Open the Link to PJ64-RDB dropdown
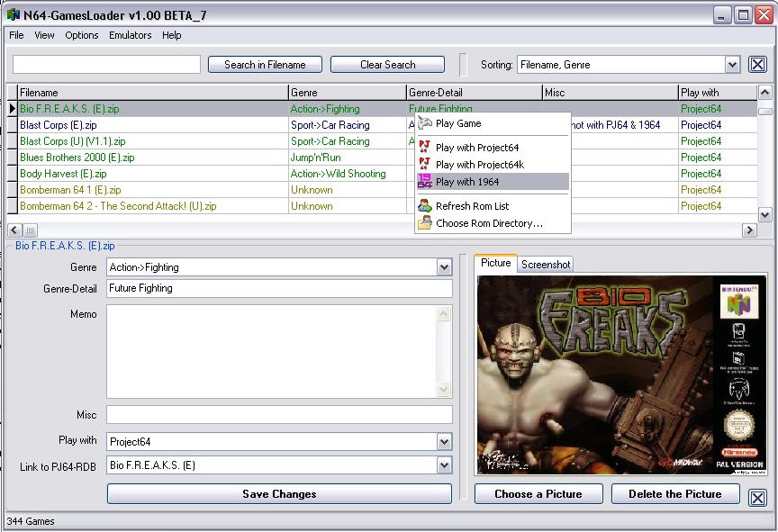This screenshot has width=778, height=532. 444,465
